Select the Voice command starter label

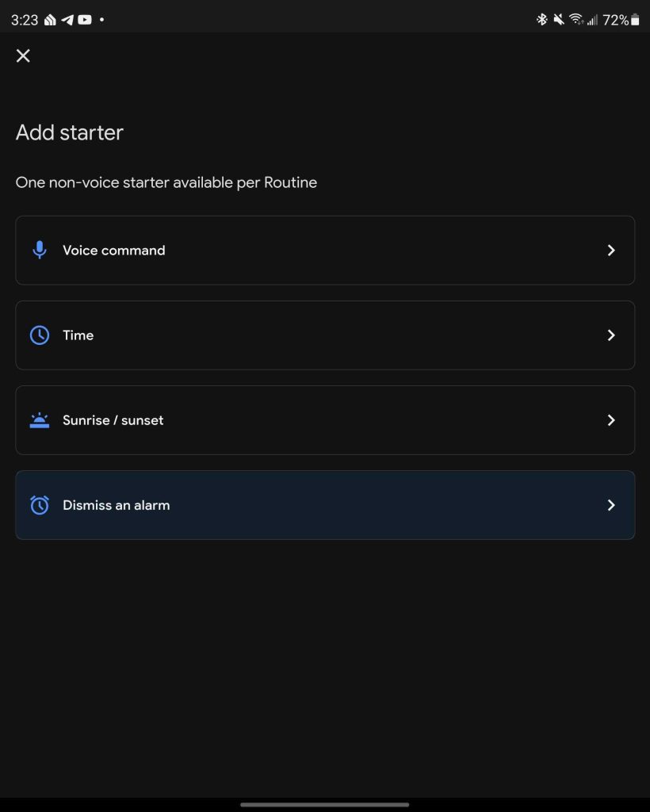(114, 251)
